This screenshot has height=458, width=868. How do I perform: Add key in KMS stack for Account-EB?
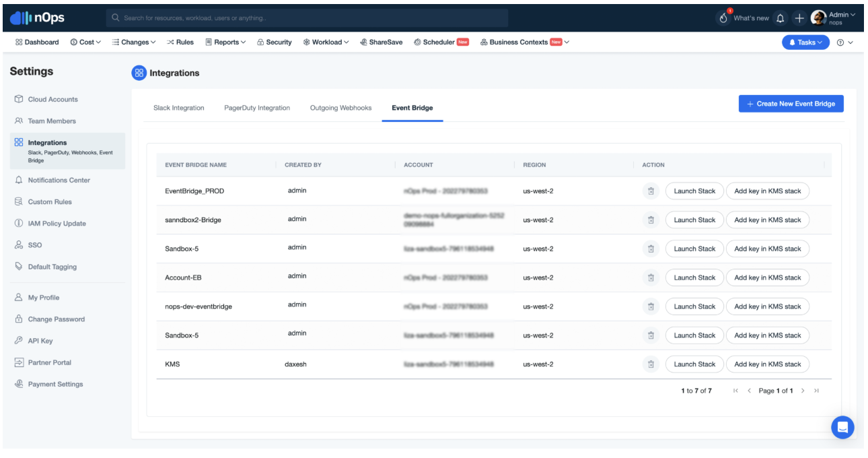[x=768, y=277]
